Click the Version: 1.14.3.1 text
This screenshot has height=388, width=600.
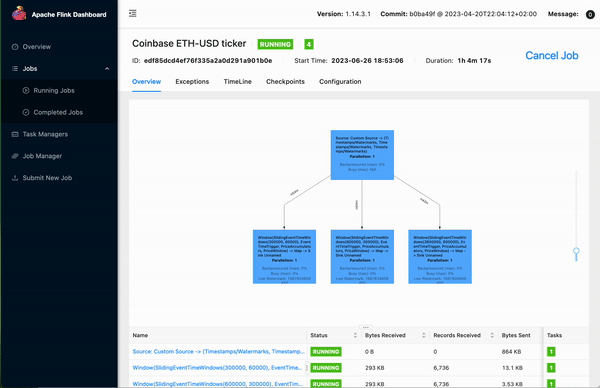click(344, 14)
